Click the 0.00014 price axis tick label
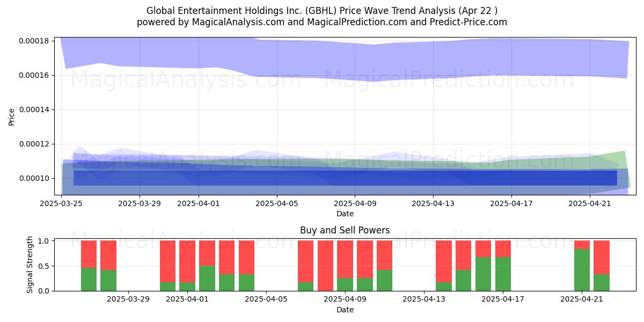This screenshot has height=322, width=644. pyautogui.click(x=34, y=109)
